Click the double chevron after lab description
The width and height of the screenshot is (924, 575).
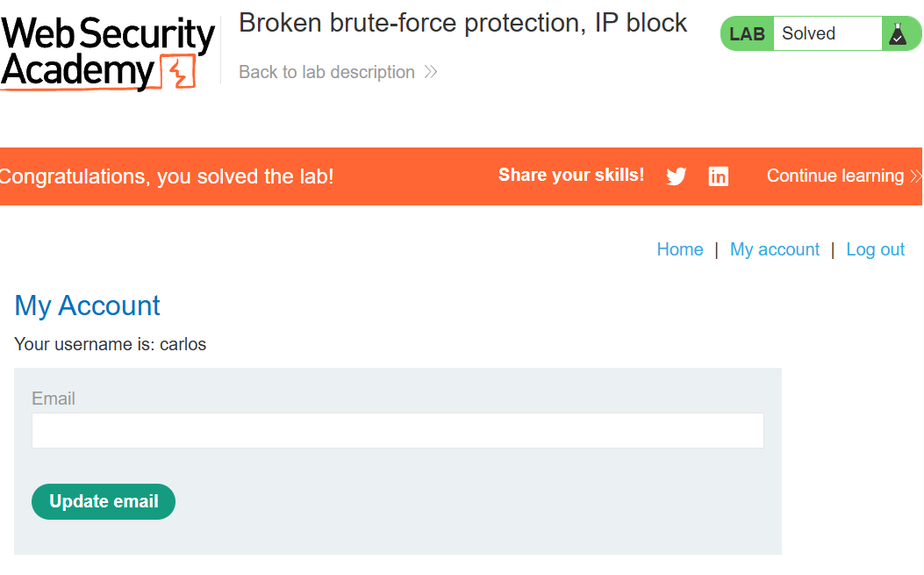[431, 72]
